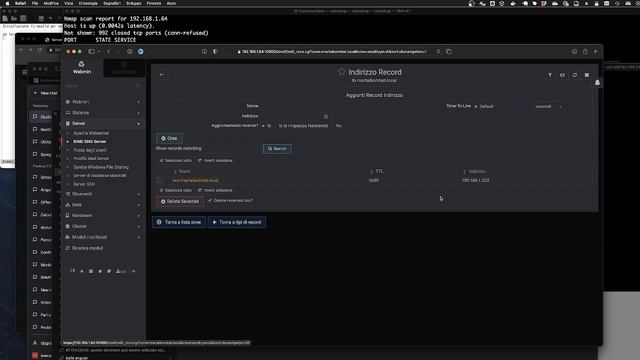Star the Indirizzo Record page as favorite
This screenshot has height=360, width=640.
341,72
